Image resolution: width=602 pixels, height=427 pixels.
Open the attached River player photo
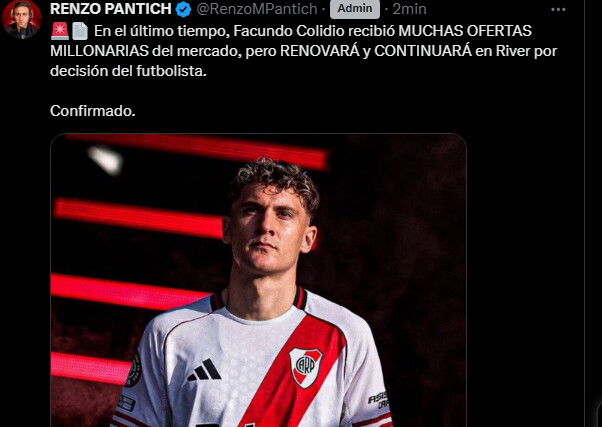(x=258, y=280)
